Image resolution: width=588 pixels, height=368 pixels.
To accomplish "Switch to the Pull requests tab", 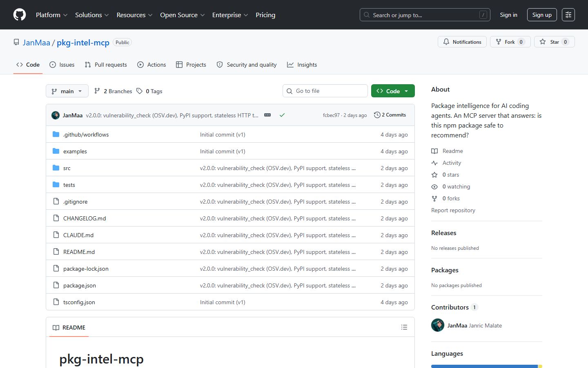I will 106,65.
